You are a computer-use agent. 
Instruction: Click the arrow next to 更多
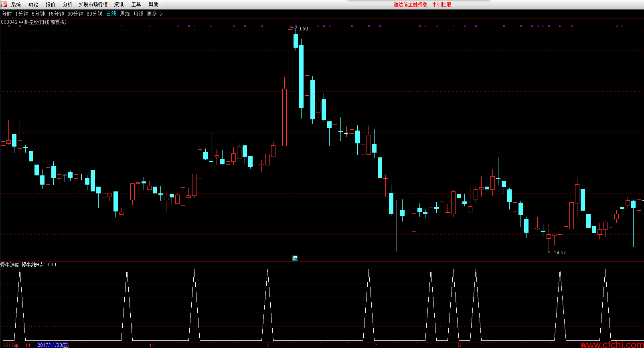point(161,14)
